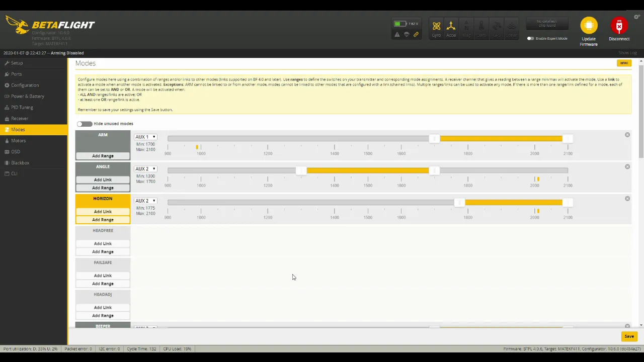Click the Gyro sensor icon
Viewport: 644px width, 362px height.
(x=436, y=28)
